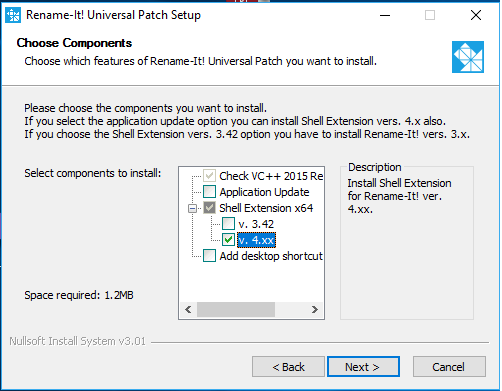The width and height of the screenshot is (502, 391).
Task: Enable the Application Update checkbox
Action: pyautogui.click(x=209, y=192)
